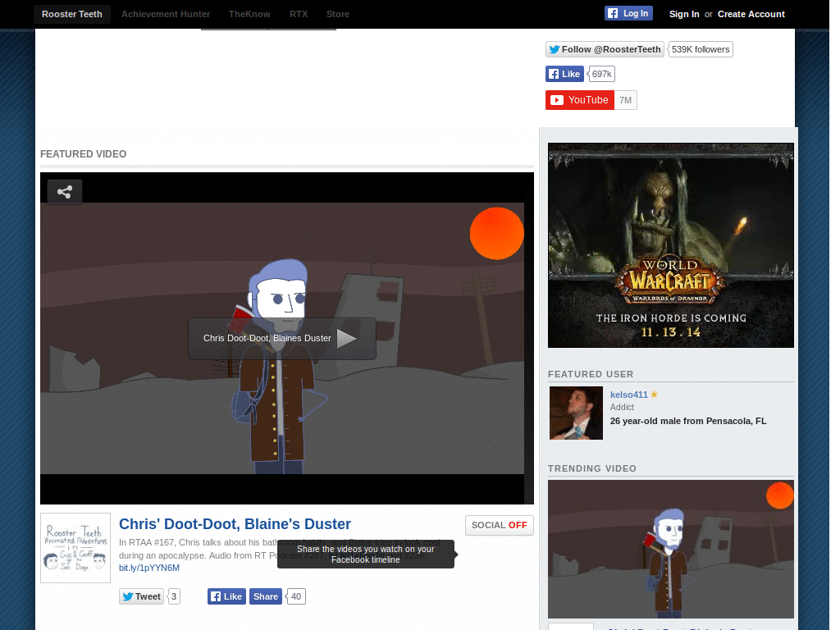This screenshot has height=630, width=840.
Task: Click the 7M YouTube subscriber count
Action: coord(625,100)
